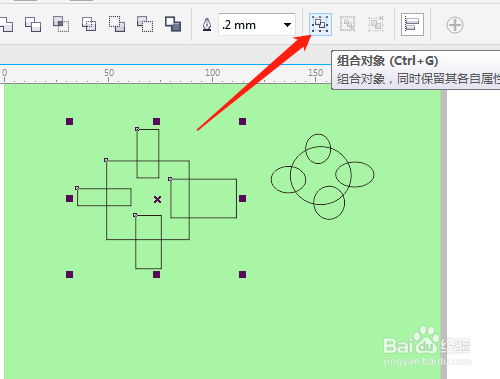Click the bottom-right selection handle
Screen dimensions: 500x379
pyautogui.click(x=242, y=274)
